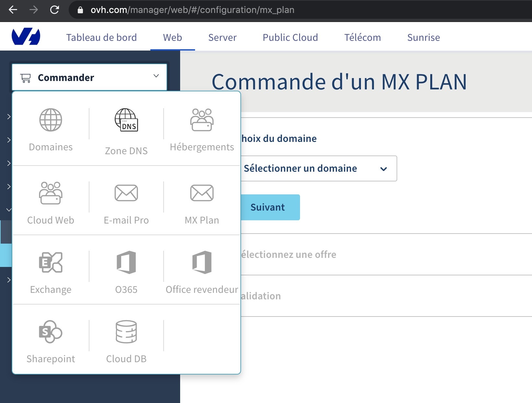Open the Sharepoint order icon
This screenshot has height=403, width=532.
pos(51,332)
